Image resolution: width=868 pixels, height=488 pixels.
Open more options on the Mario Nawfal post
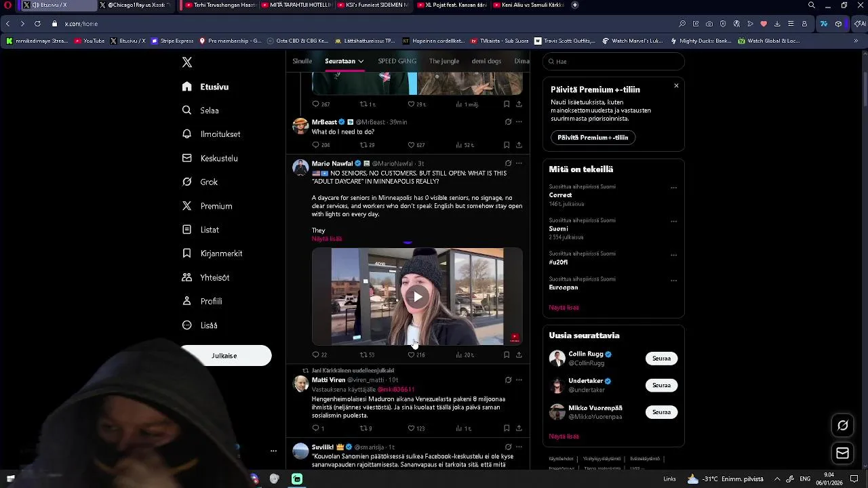coord(519,163)
